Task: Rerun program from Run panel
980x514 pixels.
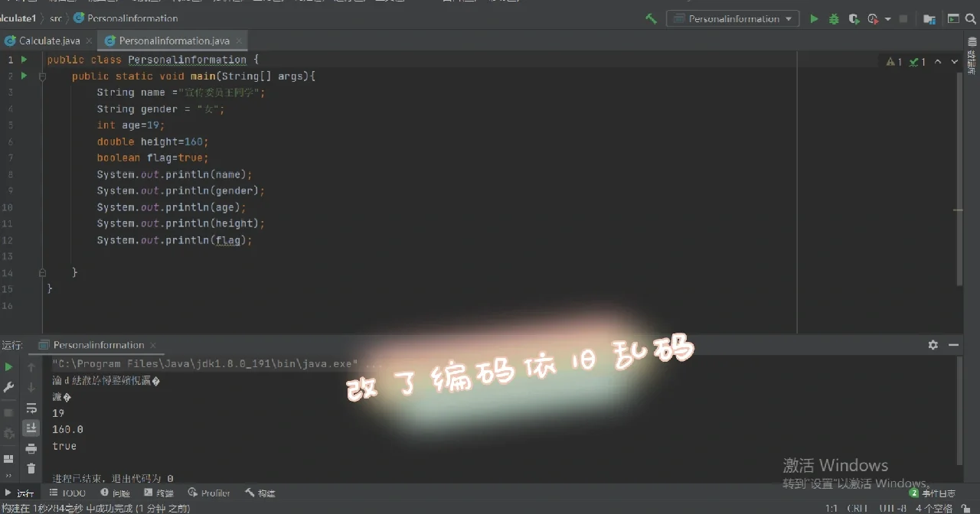Action: pyautogui.click(x=9, y=367)
